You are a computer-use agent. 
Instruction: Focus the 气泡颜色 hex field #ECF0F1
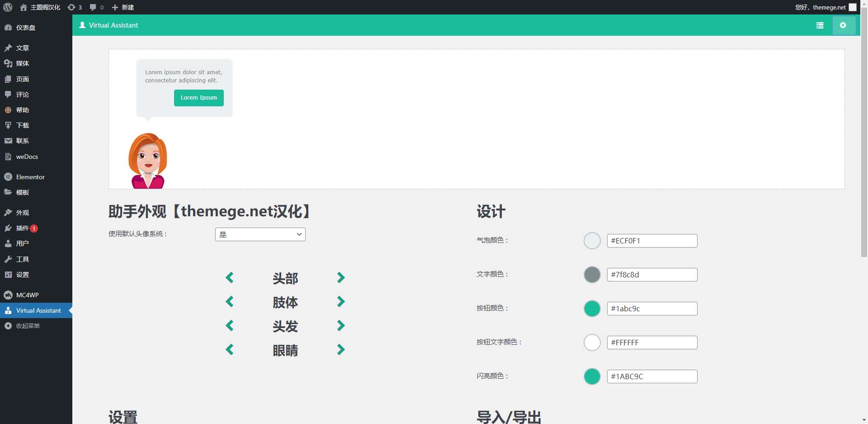(652, 241)
